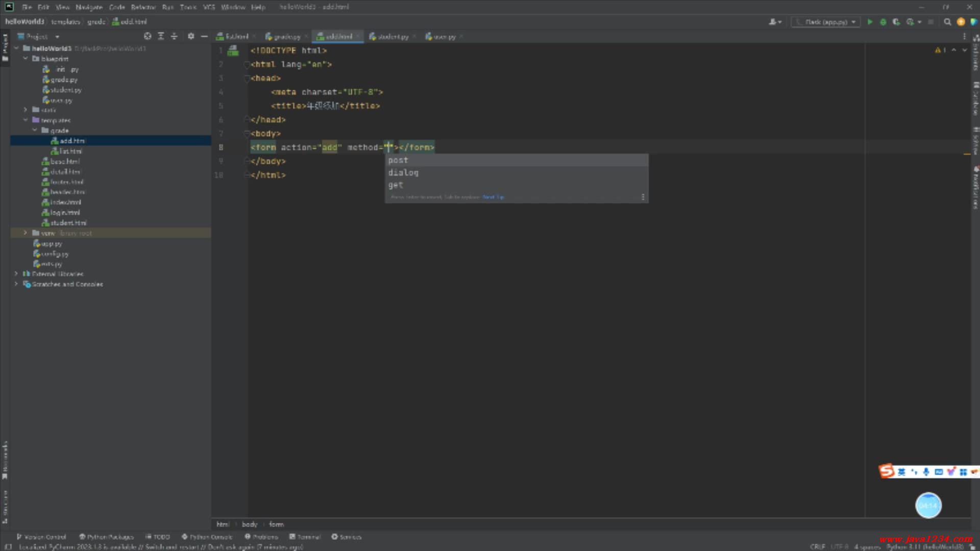The height and width of the screenshot is (551, 980).
Task: Run the Flask app with green play button
Action: click(870, 22)
